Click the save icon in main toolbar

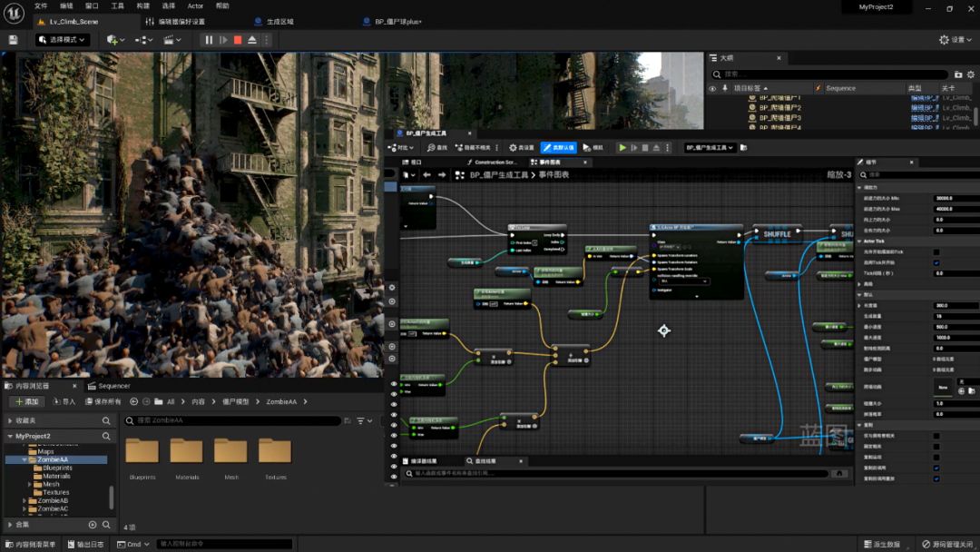13,40
